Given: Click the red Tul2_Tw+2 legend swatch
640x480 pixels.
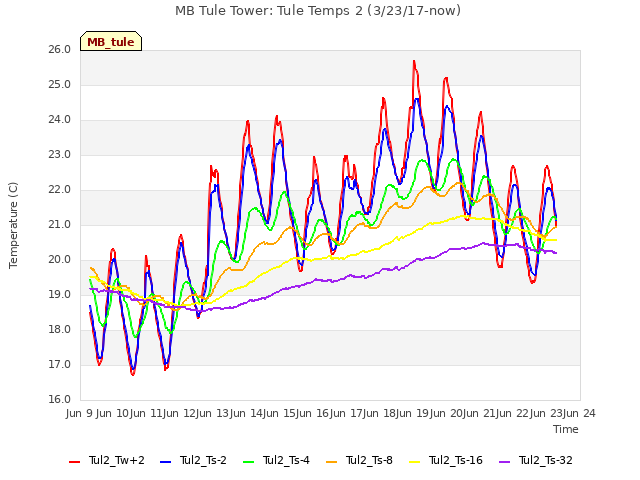Looking at the screenshot, I should pos(74,462).
